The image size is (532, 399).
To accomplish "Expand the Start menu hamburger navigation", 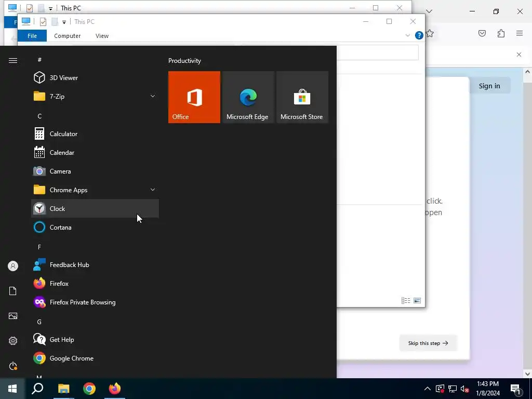I will 13,60.
